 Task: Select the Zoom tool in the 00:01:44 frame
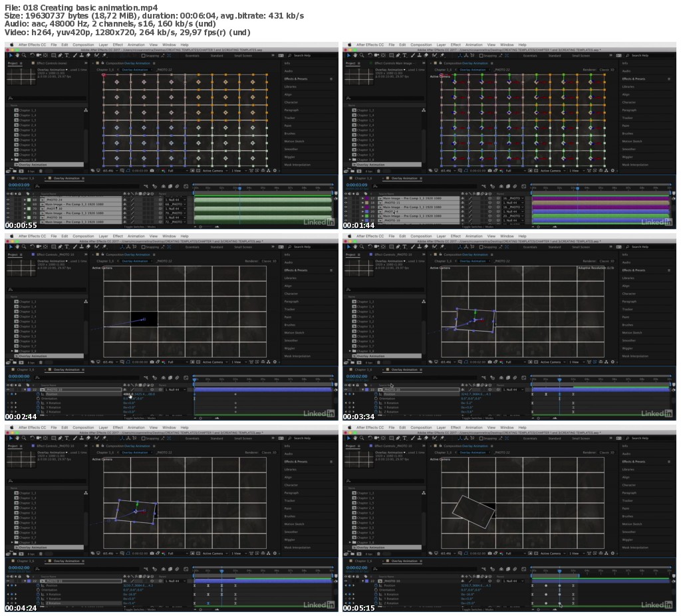tap(362, 56)
